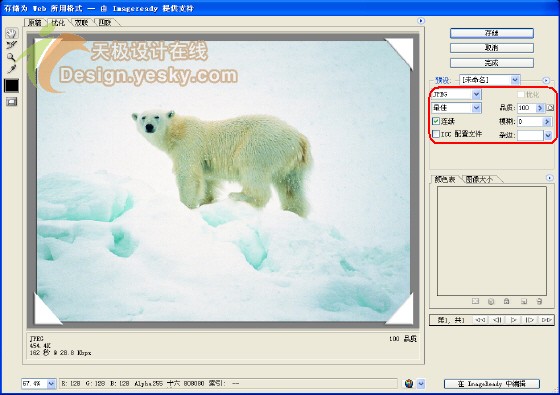Open the 最佳 quality level dropdown
Viewport: 560px width, 395px height.
coord(456,108)
